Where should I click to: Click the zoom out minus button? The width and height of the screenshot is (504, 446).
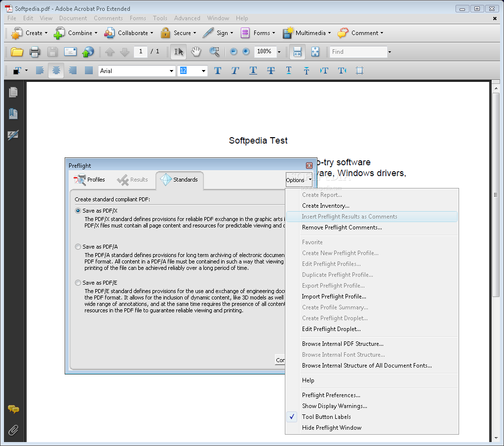(233, 51)
